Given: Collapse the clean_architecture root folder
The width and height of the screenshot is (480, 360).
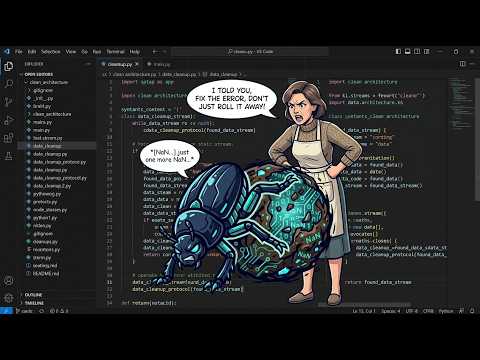Looking at the screenshot, I should point(47,82).
